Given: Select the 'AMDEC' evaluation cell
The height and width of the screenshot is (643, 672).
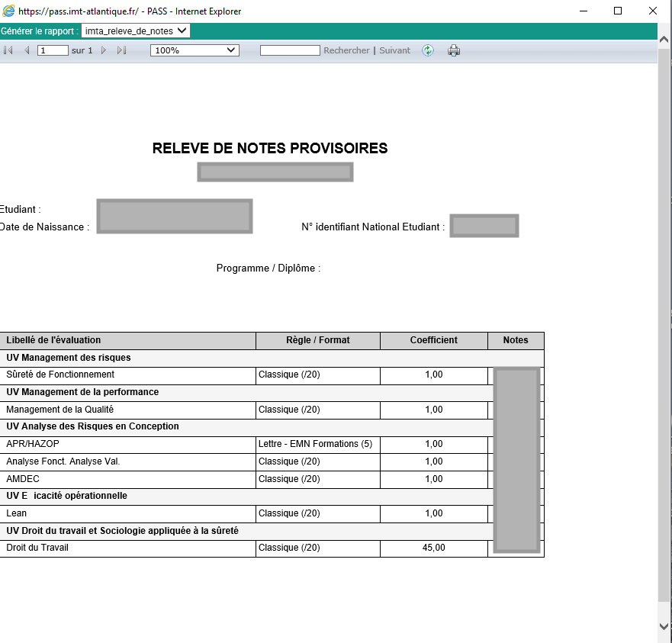Looking at the screenshot, I should click(x=127, y=479).
